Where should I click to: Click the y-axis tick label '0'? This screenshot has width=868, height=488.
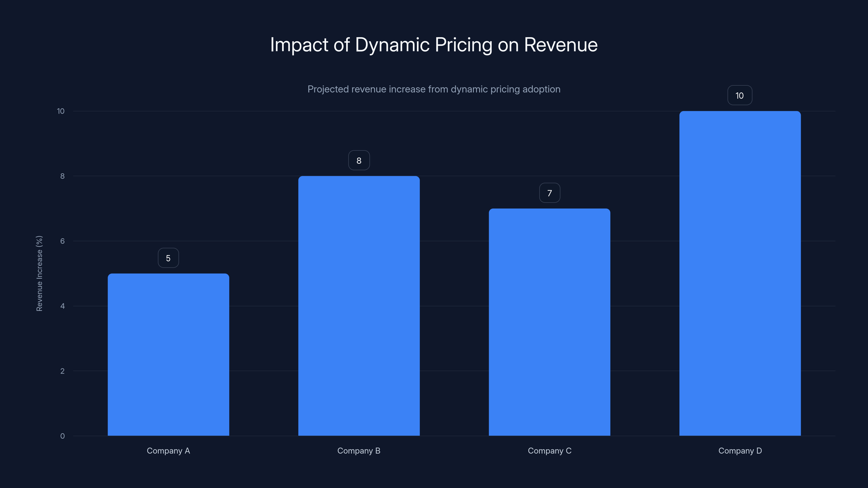pos(62,436)
